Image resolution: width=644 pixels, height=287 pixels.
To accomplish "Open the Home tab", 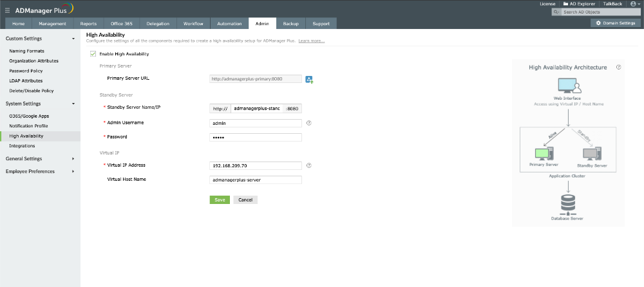I will tap(19, 23).
